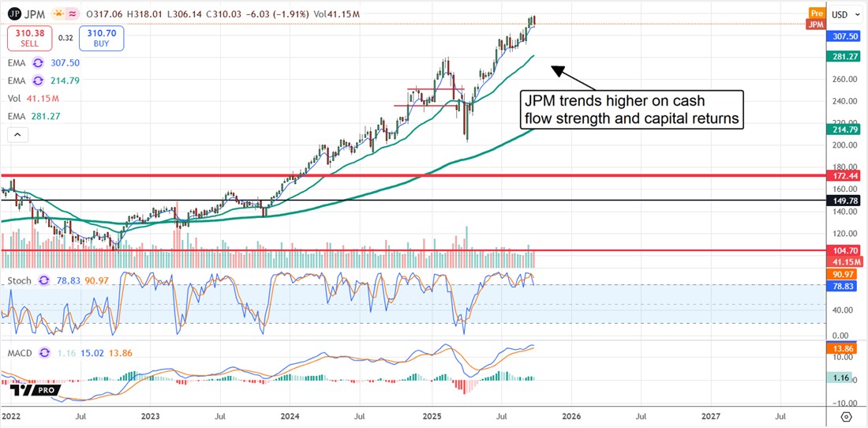868x428 pixels.
Task: Click the MACD indicator refresh icon
Action: tap(44, 353)
